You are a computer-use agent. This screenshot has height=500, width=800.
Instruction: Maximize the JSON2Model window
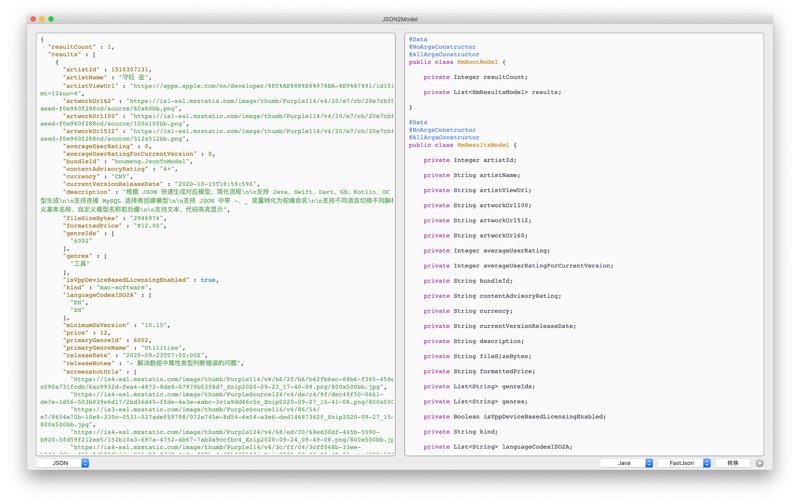click(51, 19)
